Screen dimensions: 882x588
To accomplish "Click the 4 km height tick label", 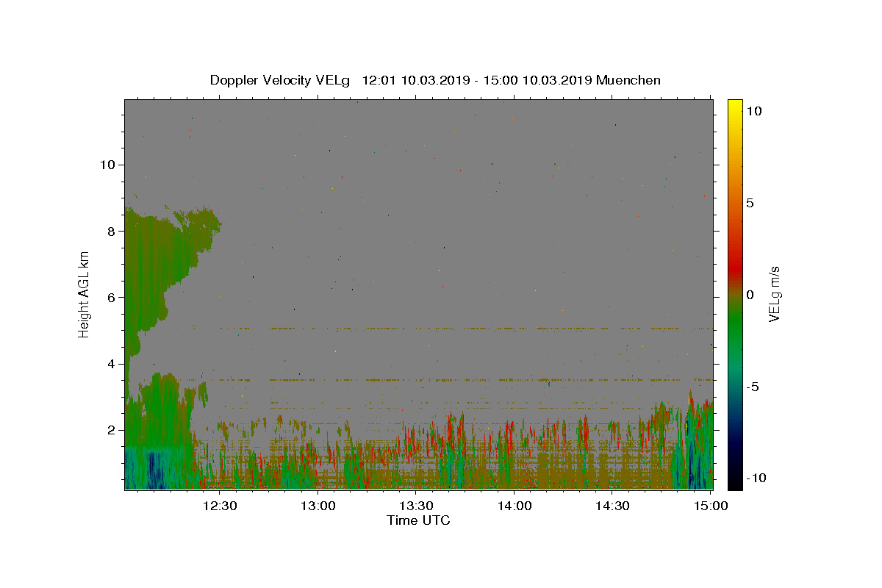I will (x=110, y=364).
